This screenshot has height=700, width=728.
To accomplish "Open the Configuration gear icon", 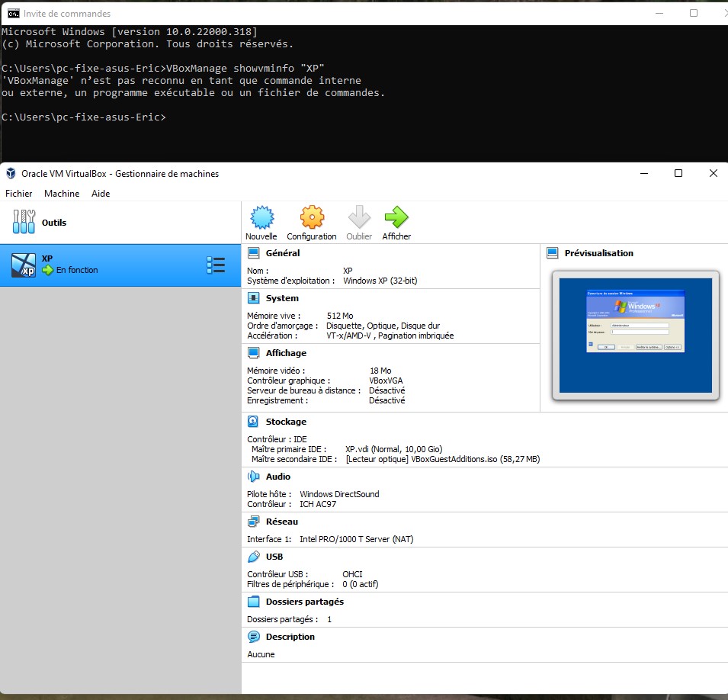I will 312,217.
